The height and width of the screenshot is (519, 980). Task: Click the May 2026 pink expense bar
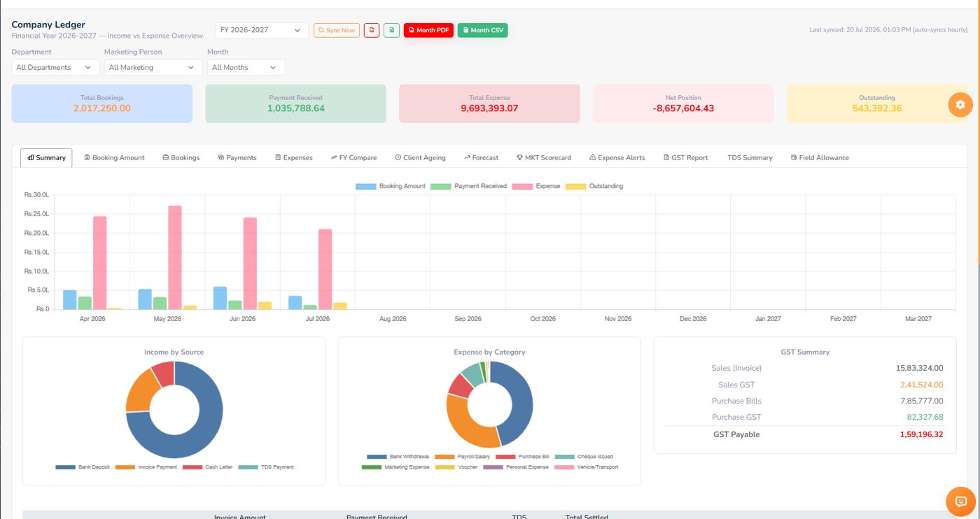(175, 257)
